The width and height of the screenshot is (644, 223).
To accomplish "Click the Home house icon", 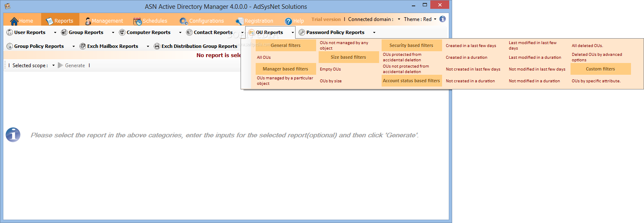I will pos(14,21).
